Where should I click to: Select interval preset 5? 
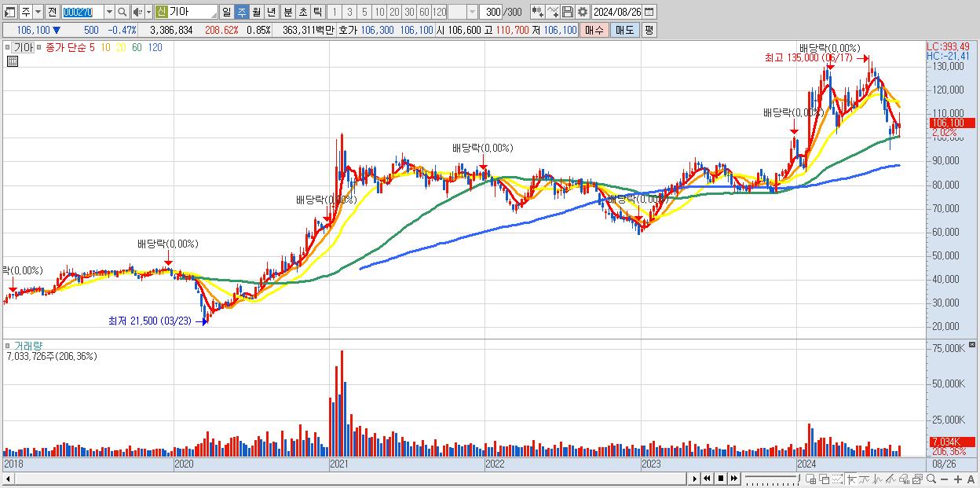pyautogui.click(x=364, y=12)
